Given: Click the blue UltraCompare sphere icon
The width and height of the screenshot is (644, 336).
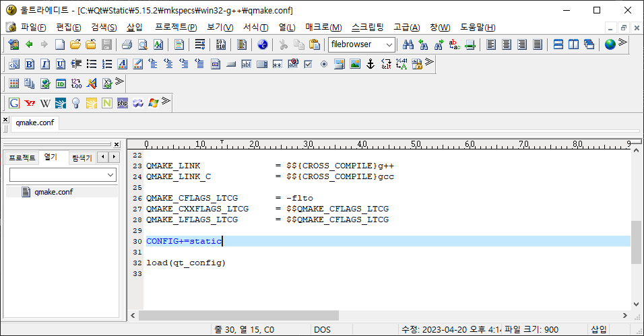Looking at the screenshot, I should point(263,44).
